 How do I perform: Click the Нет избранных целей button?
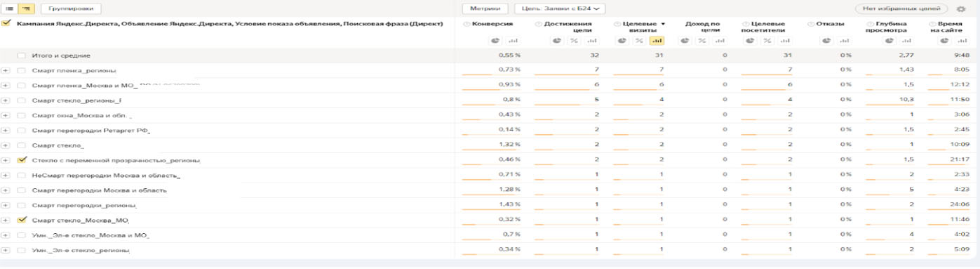pos(901,8)
